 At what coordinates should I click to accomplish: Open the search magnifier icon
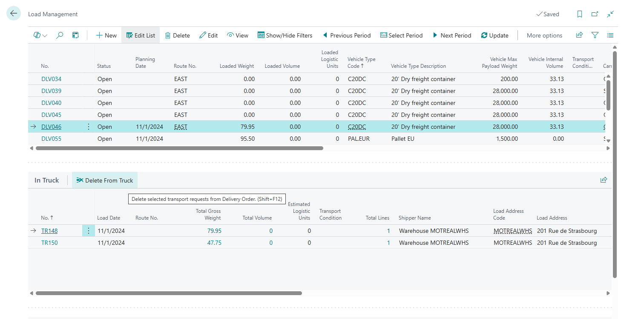(x=60, y=35)
